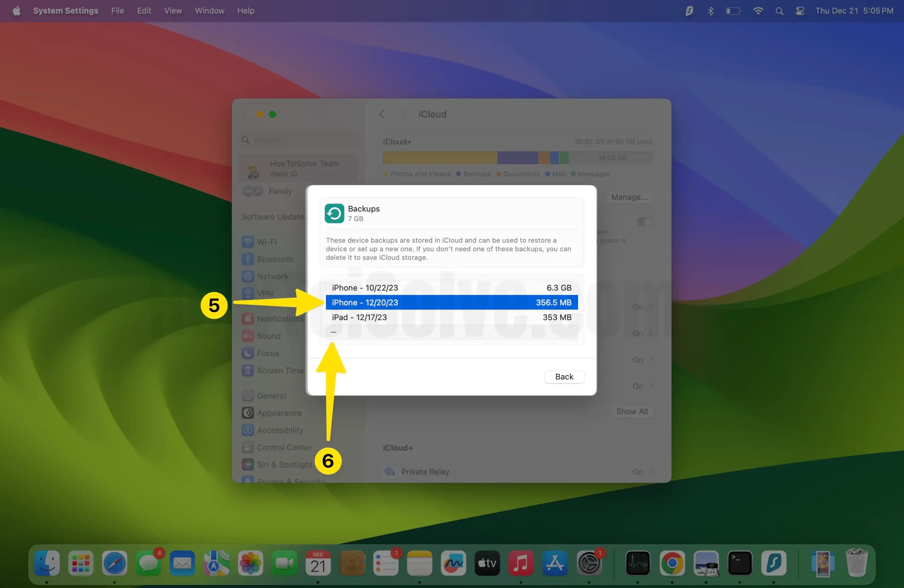Viewport: 904px width, 588px height.
Task: Open the System Settings menu
Action: tap(66, 11)
